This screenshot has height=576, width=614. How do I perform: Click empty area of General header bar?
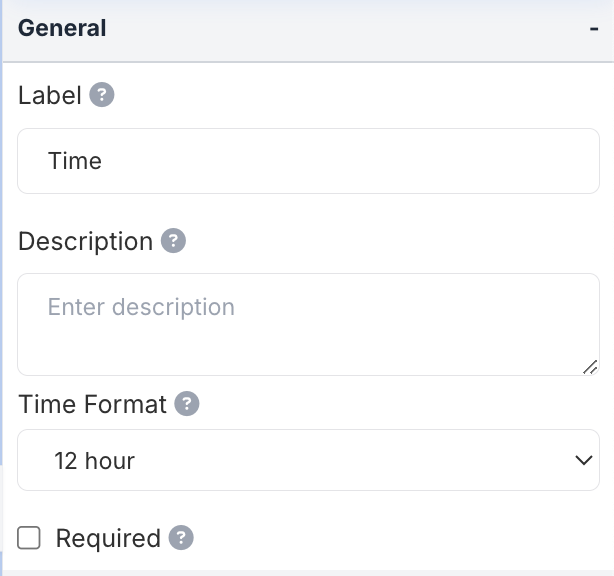tap(340, 28)
